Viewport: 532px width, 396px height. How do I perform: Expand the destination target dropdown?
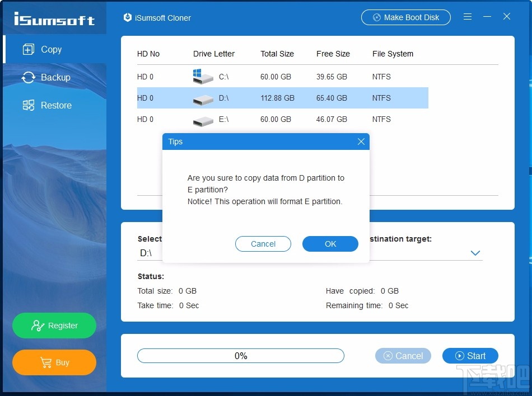point(475,253)
